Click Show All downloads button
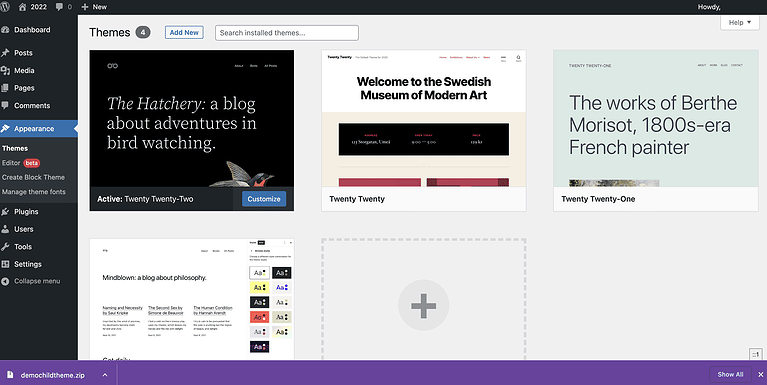Screen dimensions: 767x385 tap(730, 374)
